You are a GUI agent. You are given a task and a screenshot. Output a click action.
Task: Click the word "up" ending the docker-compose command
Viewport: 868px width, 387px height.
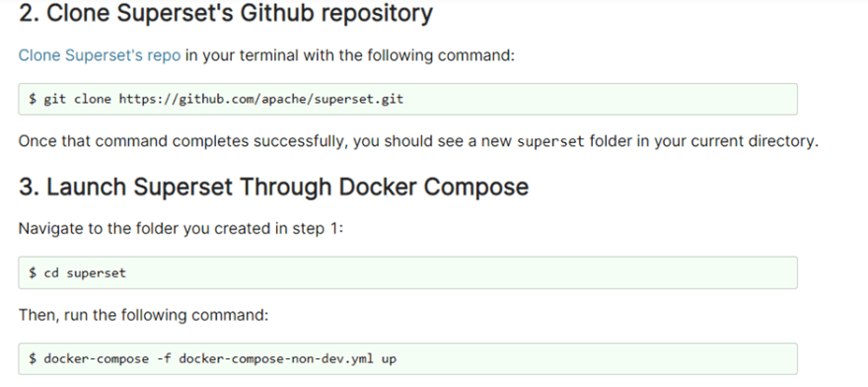pos(390,359)
